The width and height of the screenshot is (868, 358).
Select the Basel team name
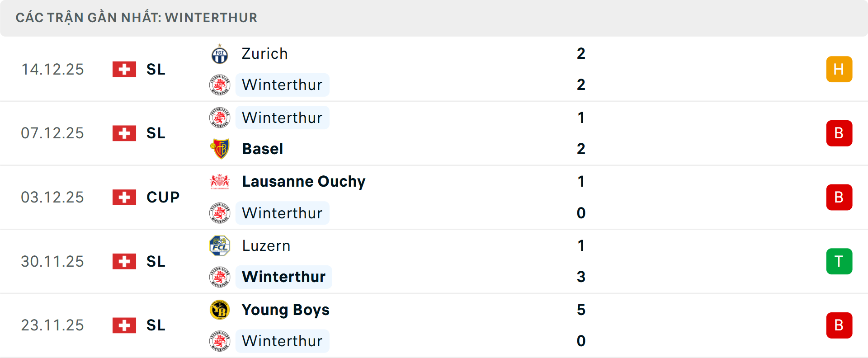click(x=262, y=149)
